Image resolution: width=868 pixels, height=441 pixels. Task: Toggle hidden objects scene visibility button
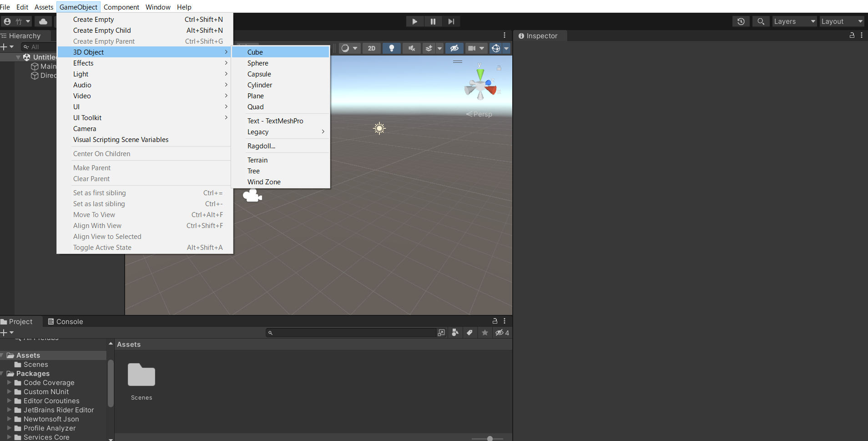coord(454,48)
